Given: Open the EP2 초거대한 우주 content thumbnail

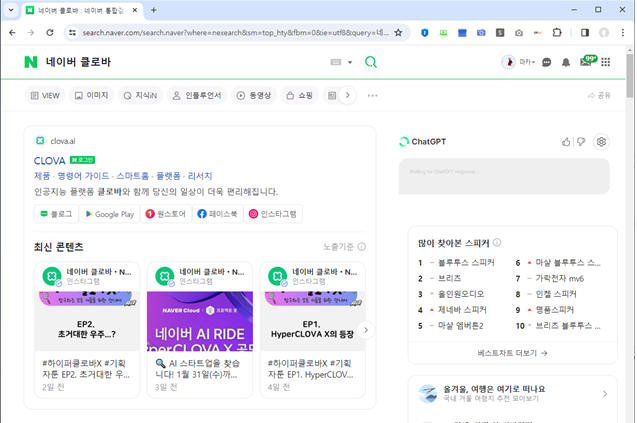Looking at the screenshot, I should pos(87,321).
